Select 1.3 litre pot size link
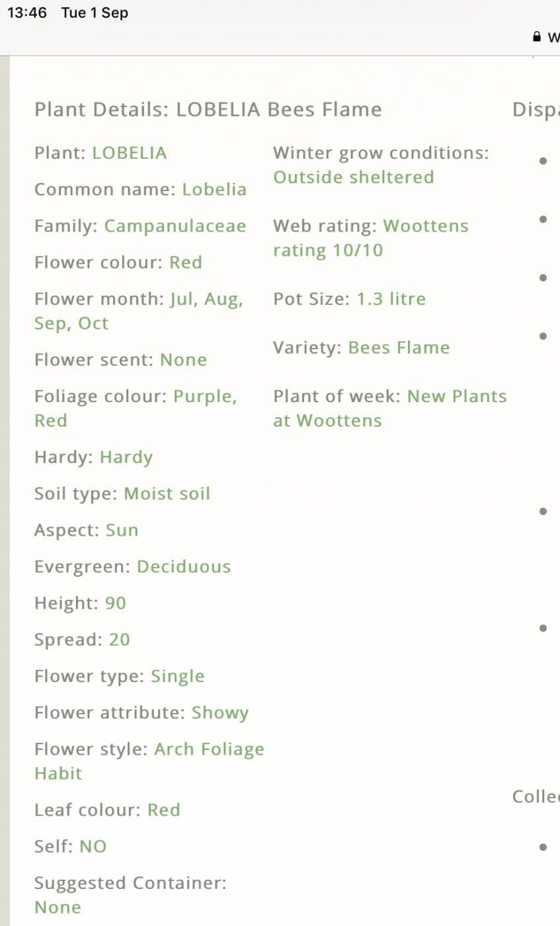 [x=391, y=299]
